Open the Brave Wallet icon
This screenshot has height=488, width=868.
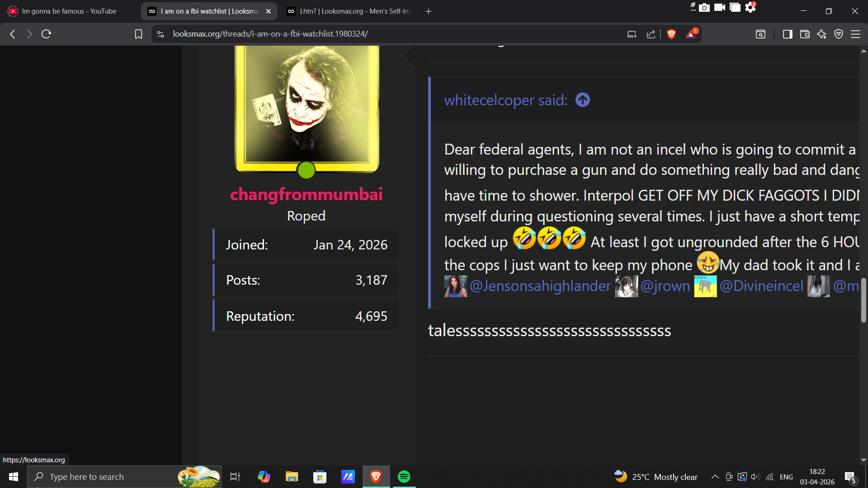pyautogui.click(x=805, y=34)
